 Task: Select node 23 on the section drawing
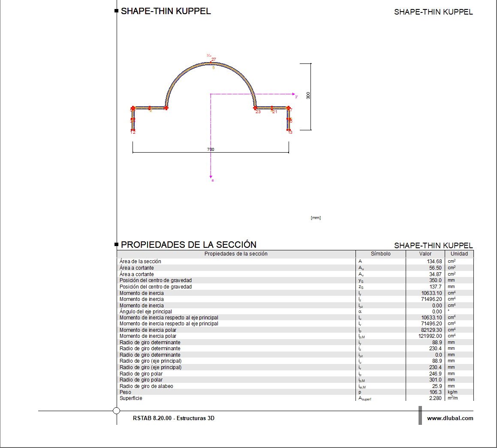(x=258, y=112)
